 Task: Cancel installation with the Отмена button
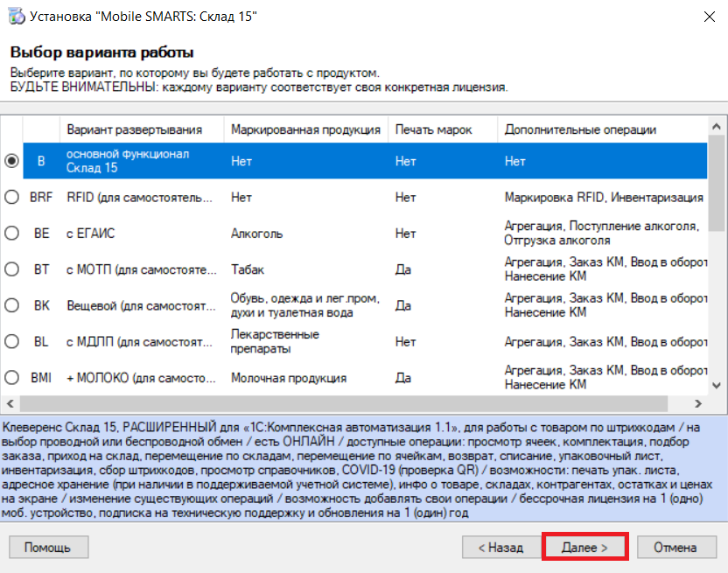pos(675,548)
